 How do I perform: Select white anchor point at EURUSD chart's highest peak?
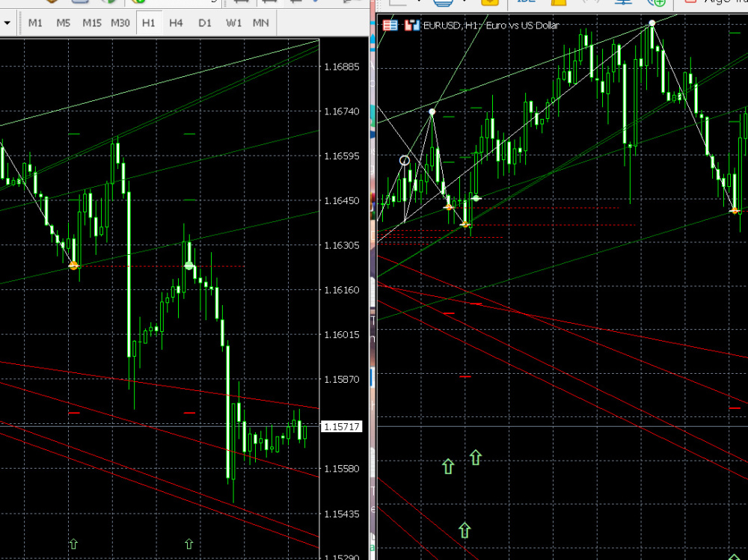point(652,23)
